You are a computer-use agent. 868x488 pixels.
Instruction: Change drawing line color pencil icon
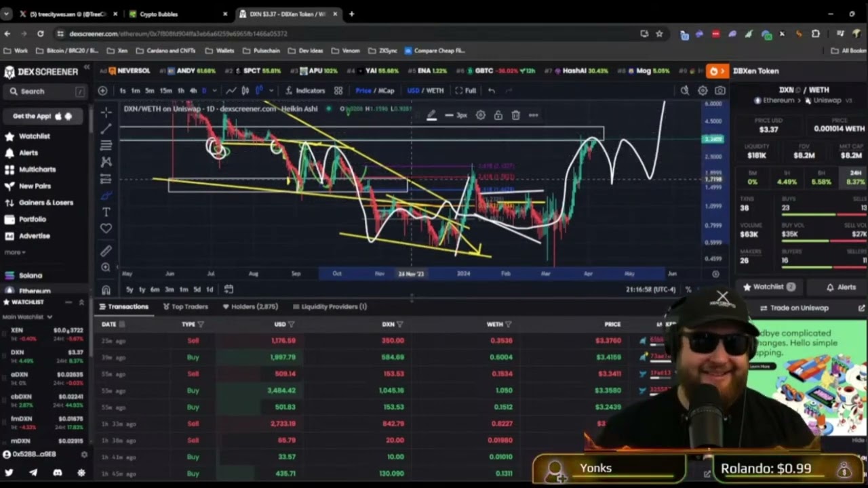click(x=431, y=115)
